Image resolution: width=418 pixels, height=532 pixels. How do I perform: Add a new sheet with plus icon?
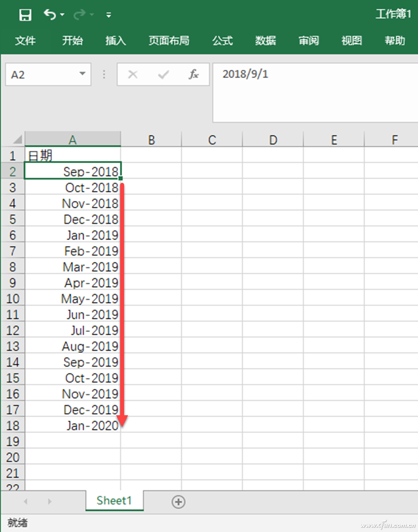pos(178,502)
